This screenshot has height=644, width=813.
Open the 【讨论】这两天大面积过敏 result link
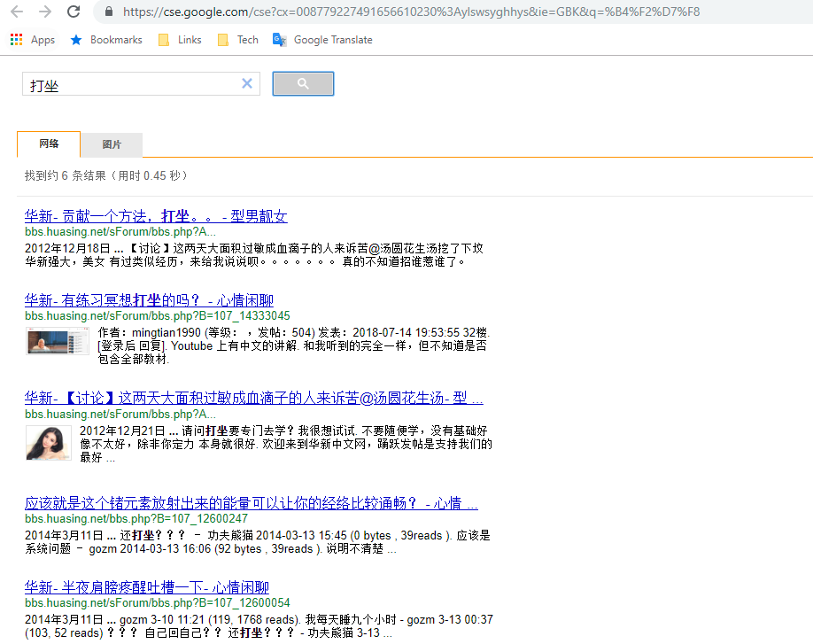click(x=253, y=398)
